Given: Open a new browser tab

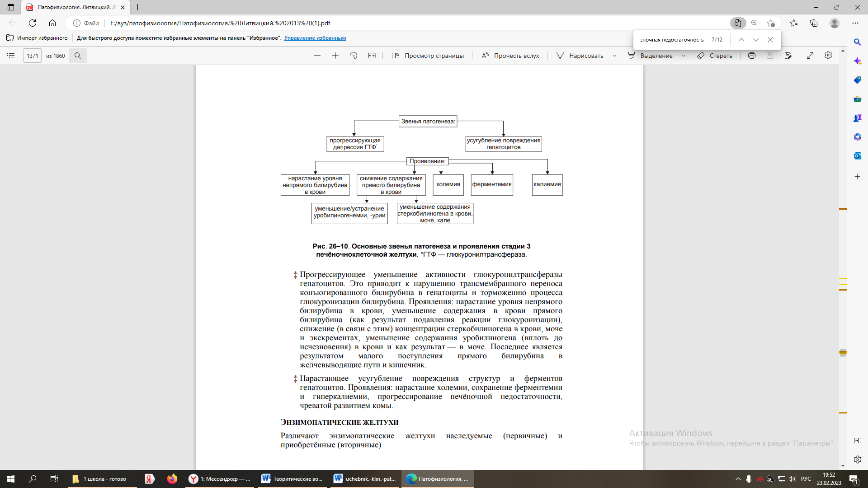Looking at the screenshot, I should pyautogui.click(x=138, y=7).
